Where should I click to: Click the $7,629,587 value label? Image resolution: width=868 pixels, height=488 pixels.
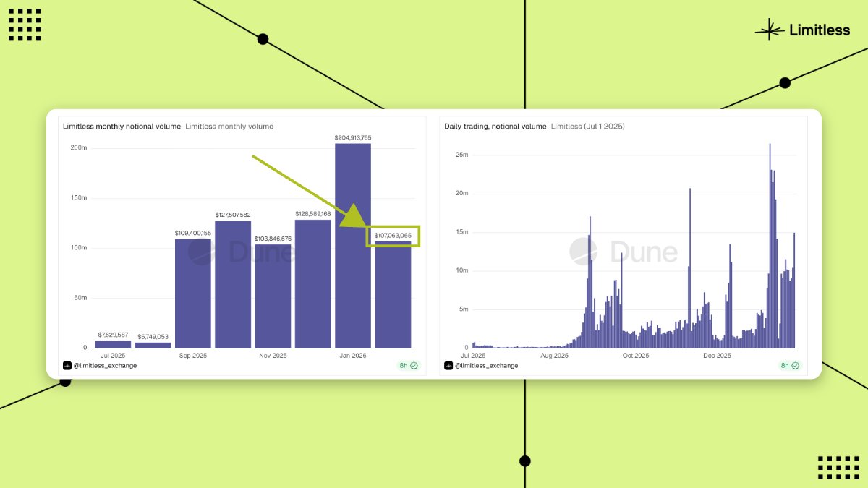point(113,335)
